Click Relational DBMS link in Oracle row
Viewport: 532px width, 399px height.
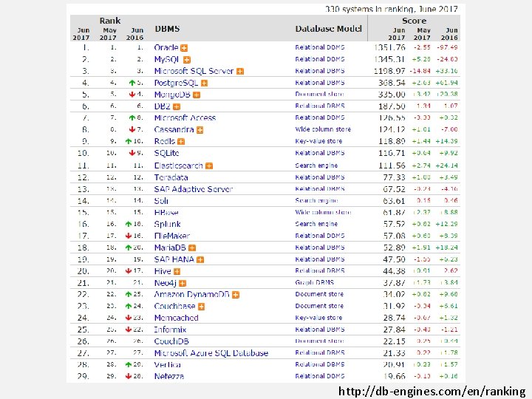pyautogui.click(x=320, y=47)
